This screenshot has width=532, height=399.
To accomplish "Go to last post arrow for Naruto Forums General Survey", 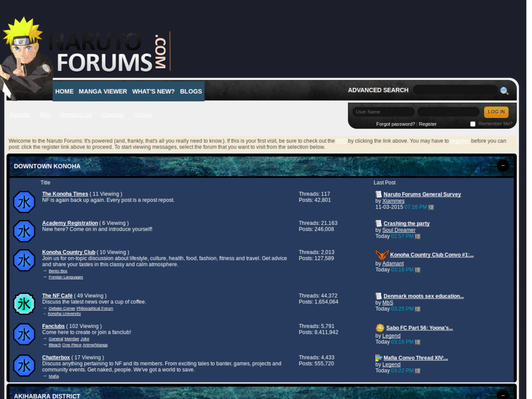I will point(431,207).
